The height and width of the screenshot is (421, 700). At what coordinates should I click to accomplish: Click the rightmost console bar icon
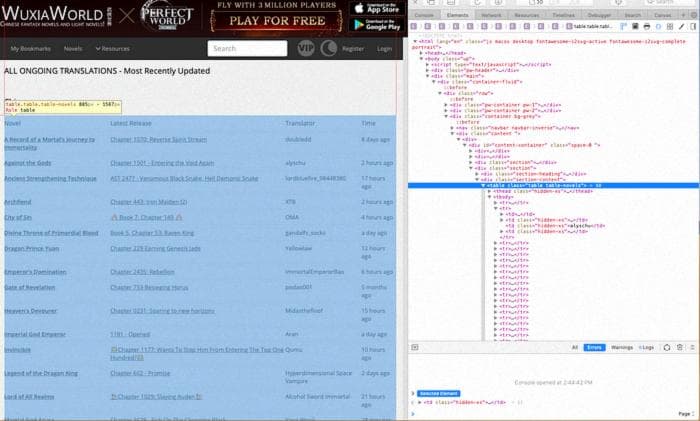(692, 347)
